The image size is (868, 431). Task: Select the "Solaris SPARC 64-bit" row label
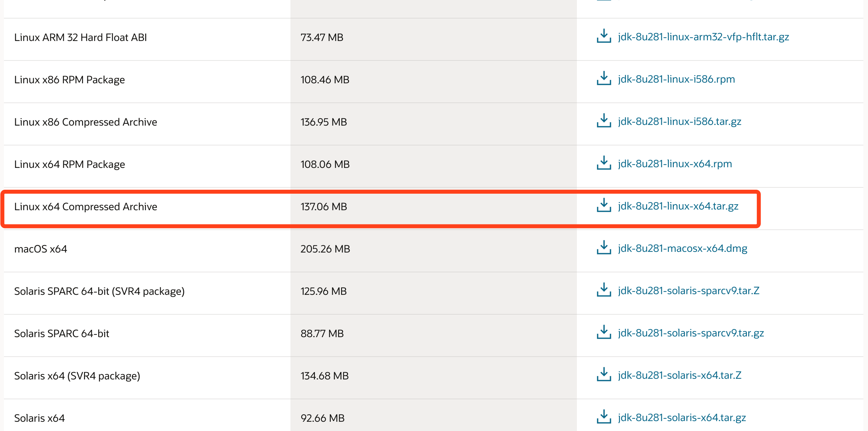pos(62,333)
